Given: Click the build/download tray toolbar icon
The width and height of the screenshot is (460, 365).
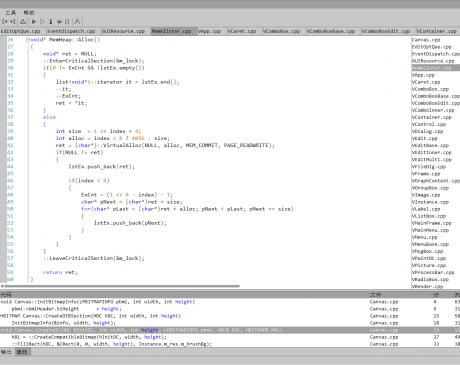Looking at the screenshot, I should [23, 22].
